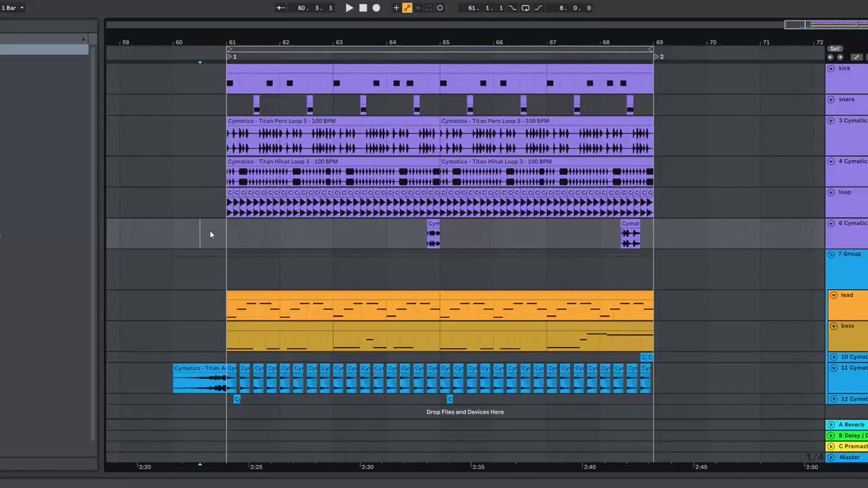Unfold the Master track
Screen dimensions: 868x488
[x=831, y=457]
